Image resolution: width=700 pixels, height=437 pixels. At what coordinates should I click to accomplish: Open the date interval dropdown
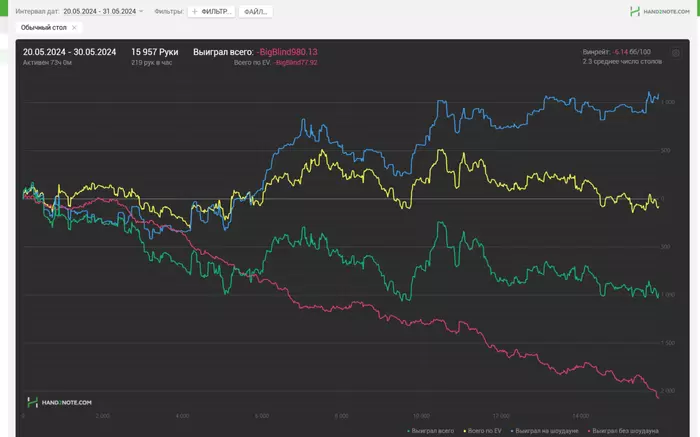(99, 11)
